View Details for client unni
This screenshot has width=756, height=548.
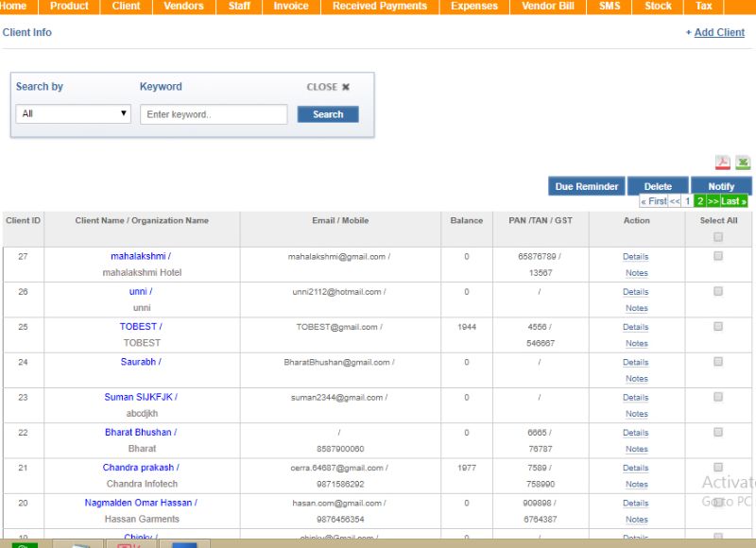[x=635, y=292]
